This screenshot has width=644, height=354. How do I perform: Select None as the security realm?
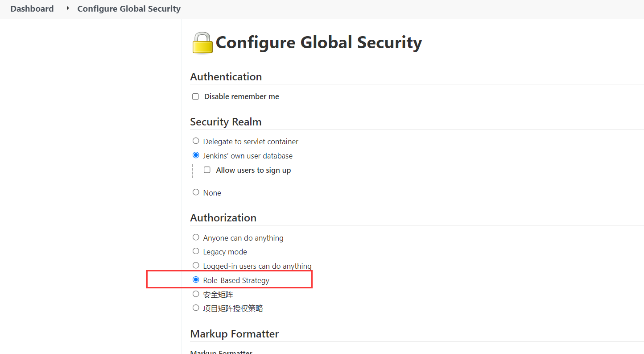[196, 192]
